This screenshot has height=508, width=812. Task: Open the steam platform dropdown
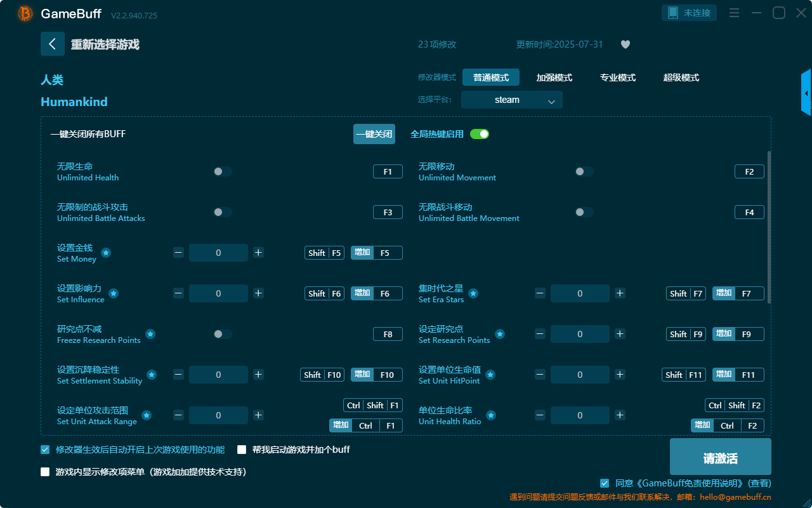click(511, 100)
